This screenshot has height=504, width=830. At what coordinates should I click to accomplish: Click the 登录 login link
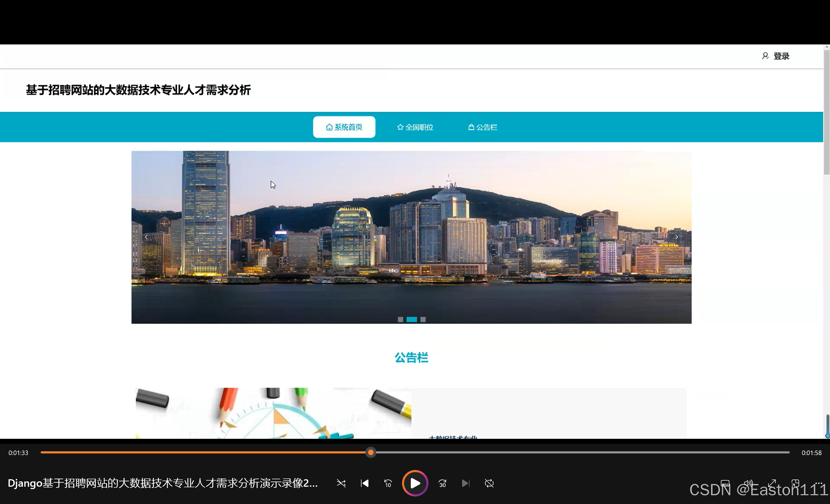pos(781,56)
